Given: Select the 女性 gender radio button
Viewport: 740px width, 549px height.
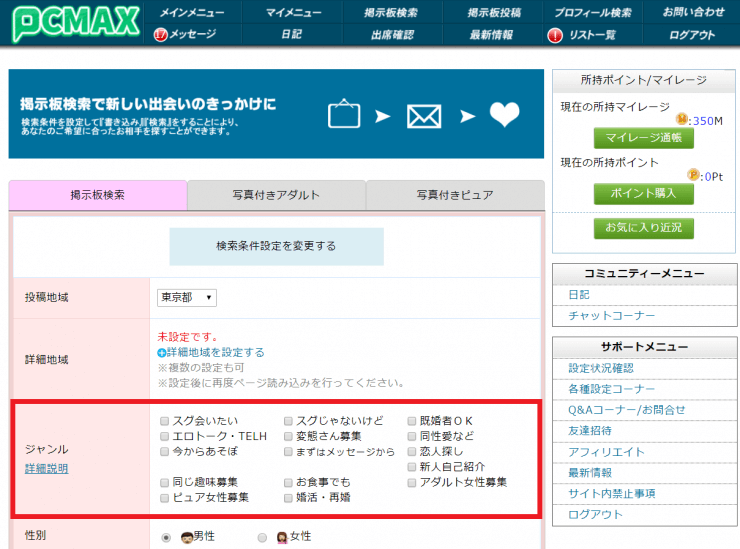Looking at the screenshot, I should pyautogui.click(x=262, y=538).
